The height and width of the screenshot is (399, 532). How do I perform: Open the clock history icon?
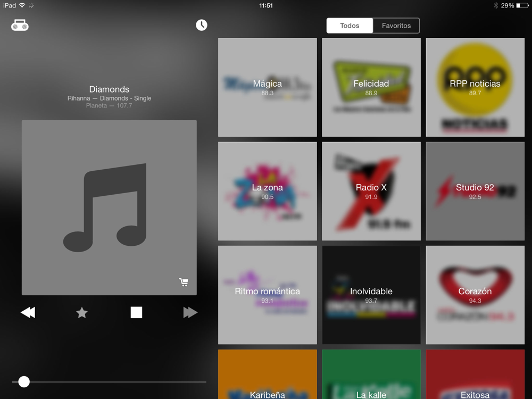[202, 25]
